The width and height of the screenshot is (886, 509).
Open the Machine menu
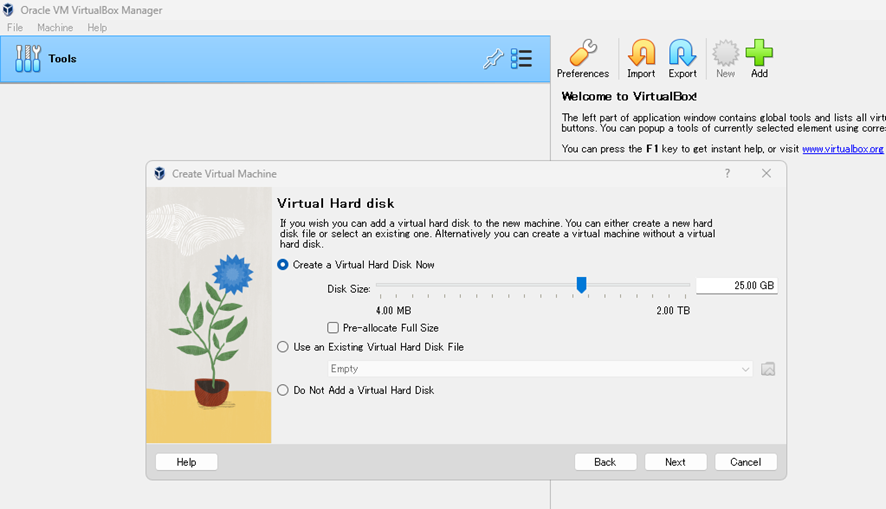click(x=55, y=27)
